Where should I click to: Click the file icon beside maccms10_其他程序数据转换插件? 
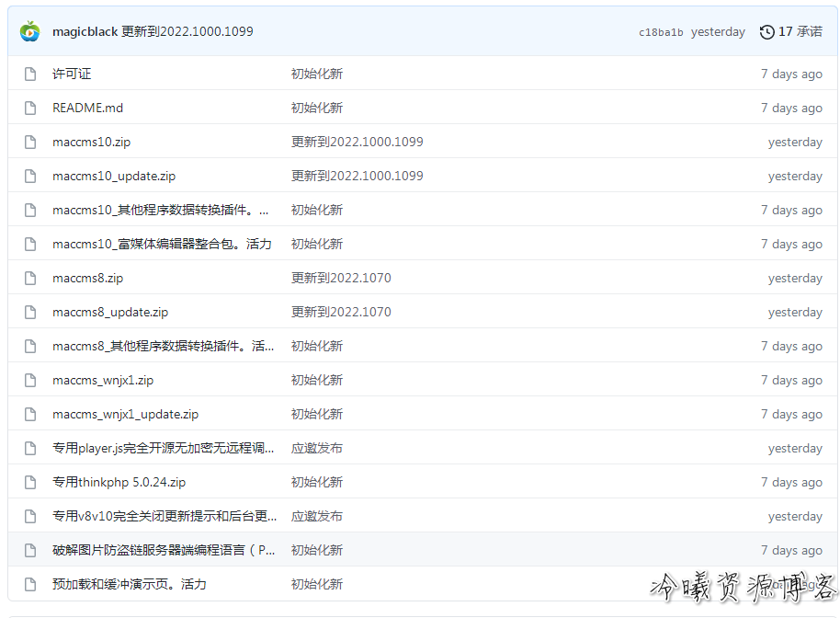[x=30, y=210]
